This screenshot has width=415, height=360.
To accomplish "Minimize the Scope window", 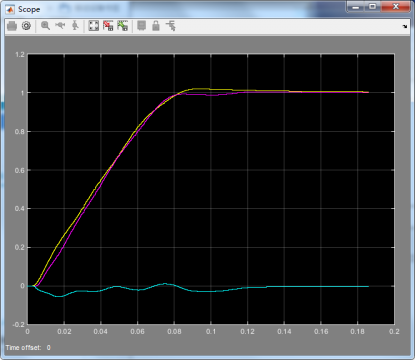I will [x=356, y=6].
